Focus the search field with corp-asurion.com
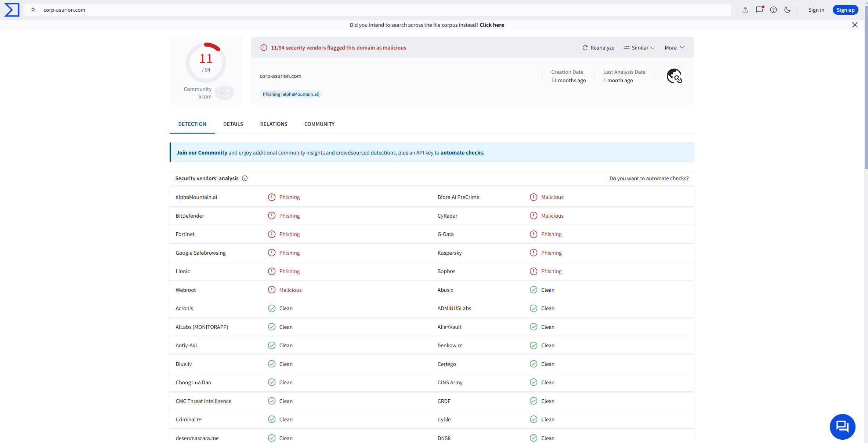The height and width of the screenshot is (443, 868). (377, 10)
